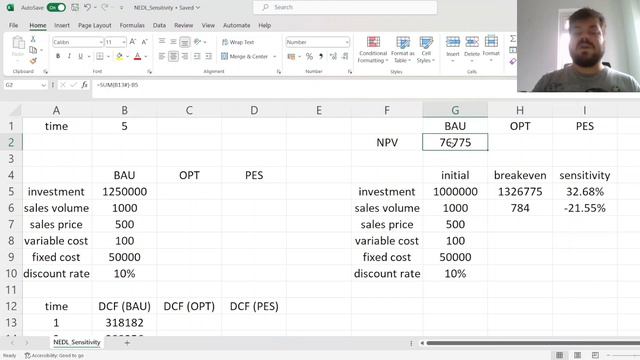The height and width of the screenshot is (360, 640).
Task: Switch to the Review tab
Action: pyautogui.click(x=184, y=25)
